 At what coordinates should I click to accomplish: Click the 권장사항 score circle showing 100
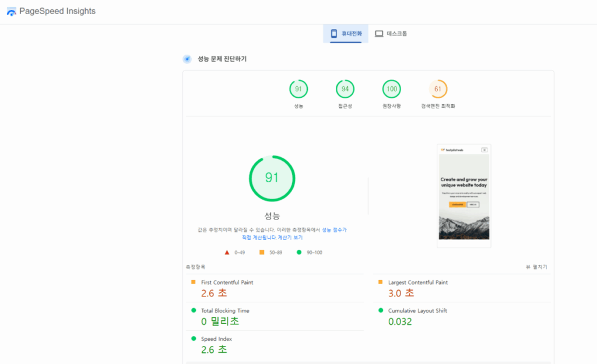[391, 89]
